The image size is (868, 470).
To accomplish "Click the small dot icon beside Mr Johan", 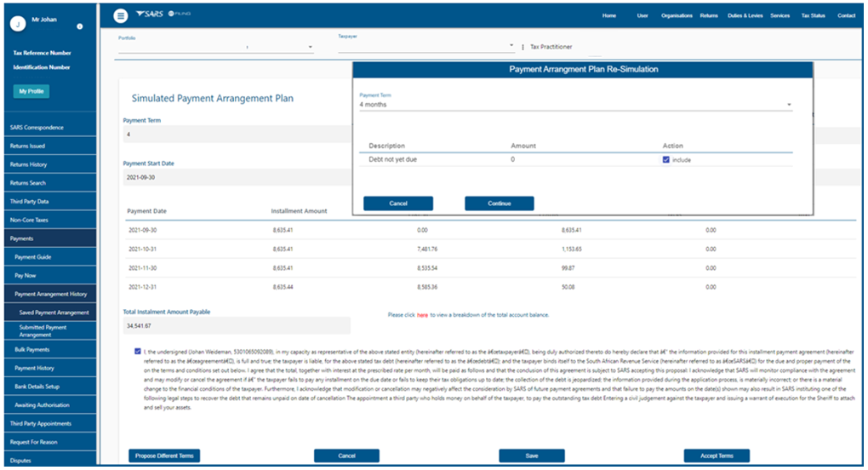I will (x=79, y=26).
